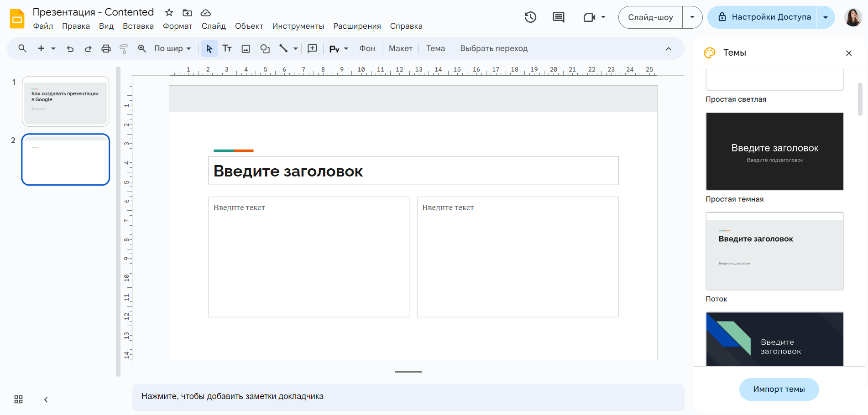Open the Вставка menu

[x=138, y=26]
